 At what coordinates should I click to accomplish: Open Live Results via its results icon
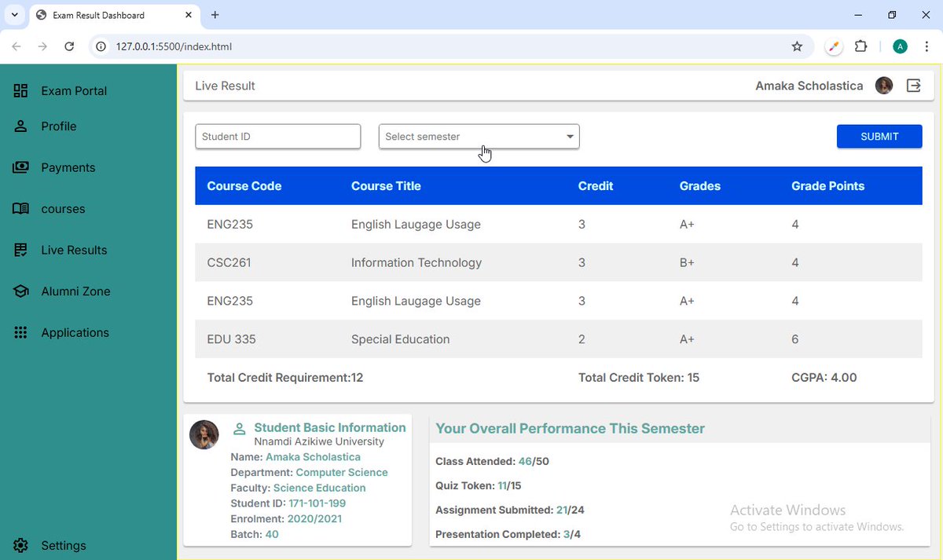(21, 250)
